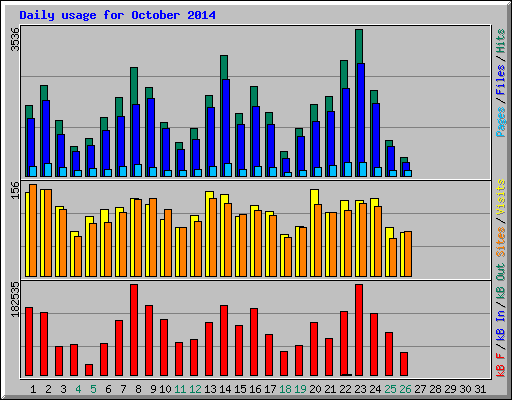Click day 15 on the x-axis
The image size is (512, 400).
pos(240,389)
